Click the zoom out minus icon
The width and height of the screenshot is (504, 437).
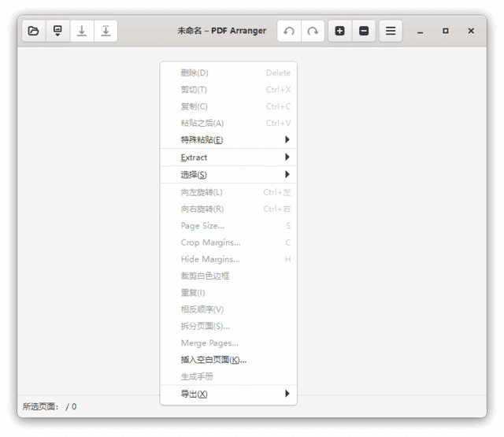(364, 31)
